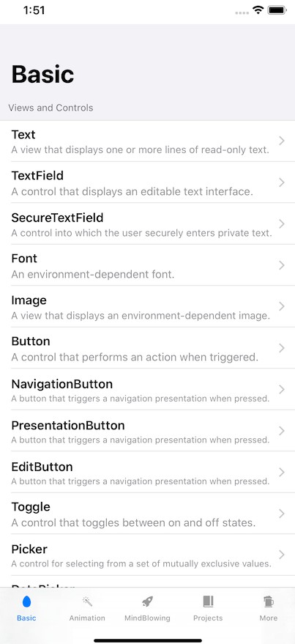Image resolution: width=295 pixels, height=644 pixels.
Task: Open the Font list entry
Action: coord(147,265)
